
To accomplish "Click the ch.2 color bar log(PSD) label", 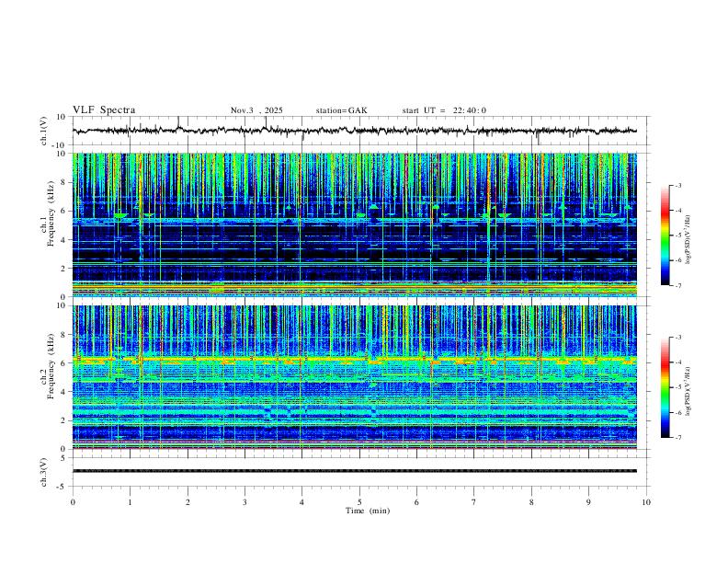I will click(688, 391).
